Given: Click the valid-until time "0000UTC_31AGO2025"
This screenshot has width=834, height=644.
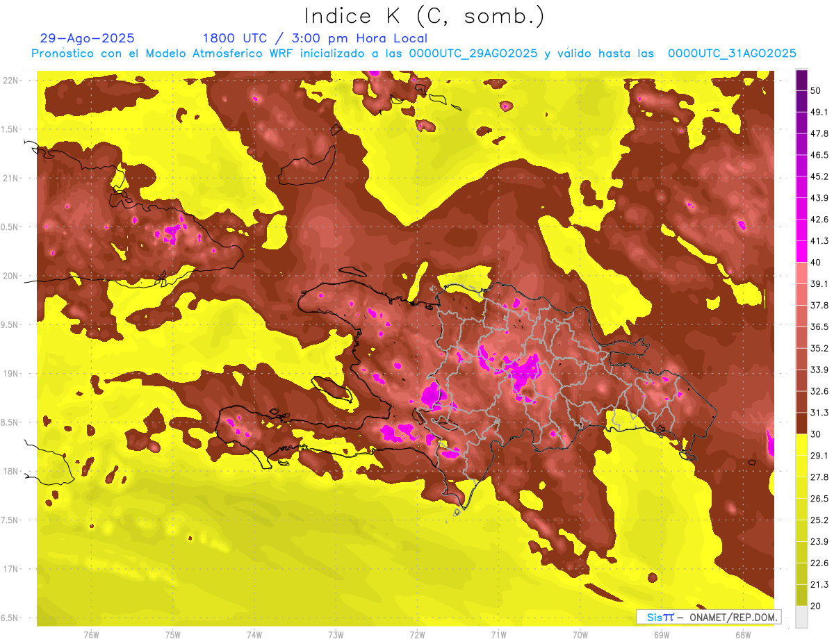Looking at the screenshot, I should coord(732,53).
